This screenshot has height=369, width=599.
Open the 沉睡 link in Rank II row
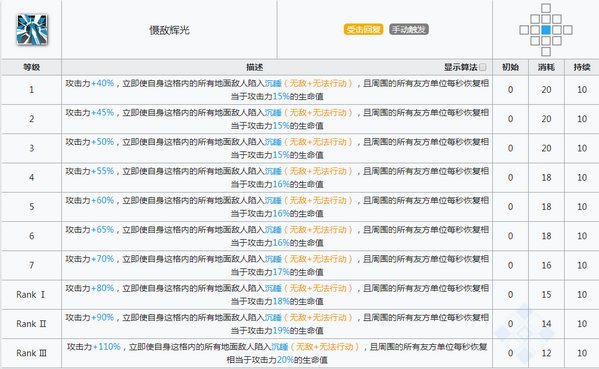273,317
